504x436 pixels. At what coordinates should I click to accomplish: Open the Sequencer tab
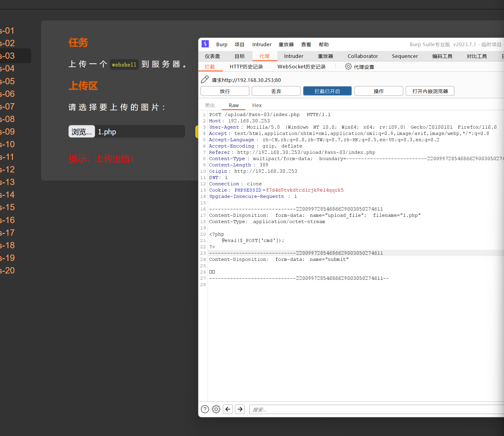[405, 56]
